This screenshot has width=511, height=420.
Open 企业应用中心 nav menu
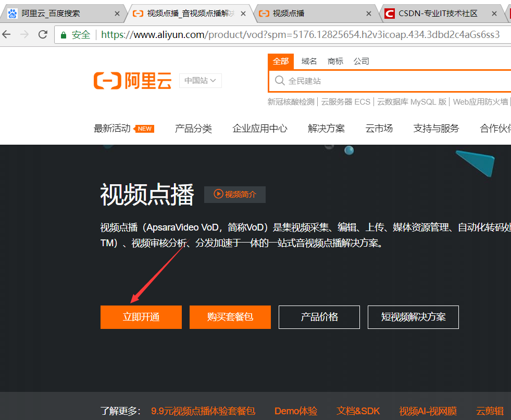pos(260,128)
